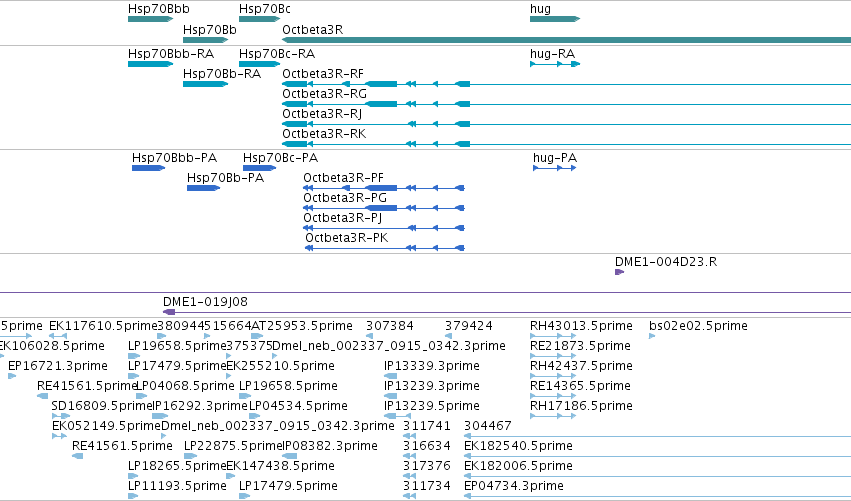This screenshot has height=501, width=851.
Task: Select the IP08382.3prime EST label
Action: pos(331,446)
